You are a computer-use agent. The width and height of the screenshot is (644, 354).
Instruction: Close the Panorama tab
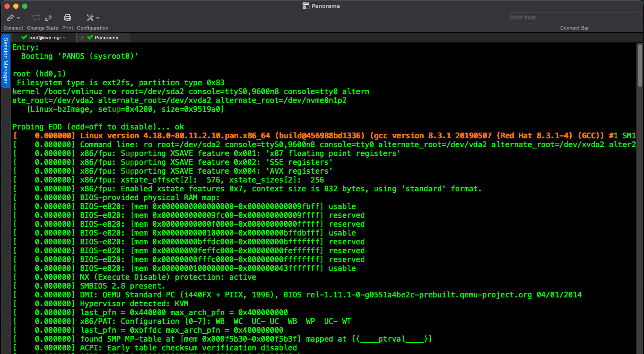pos(82,38)
